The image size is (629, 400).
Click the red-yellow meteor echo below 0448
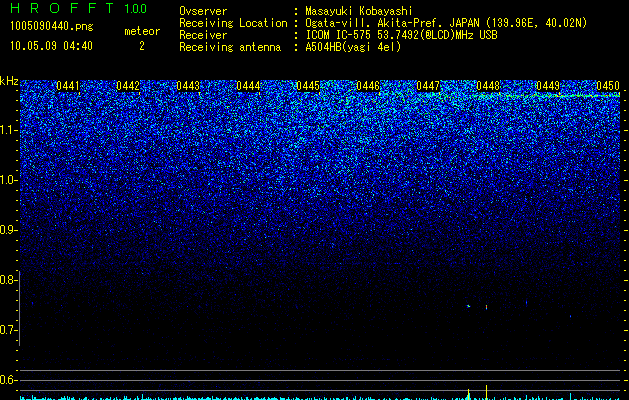(x=487, y=307)
